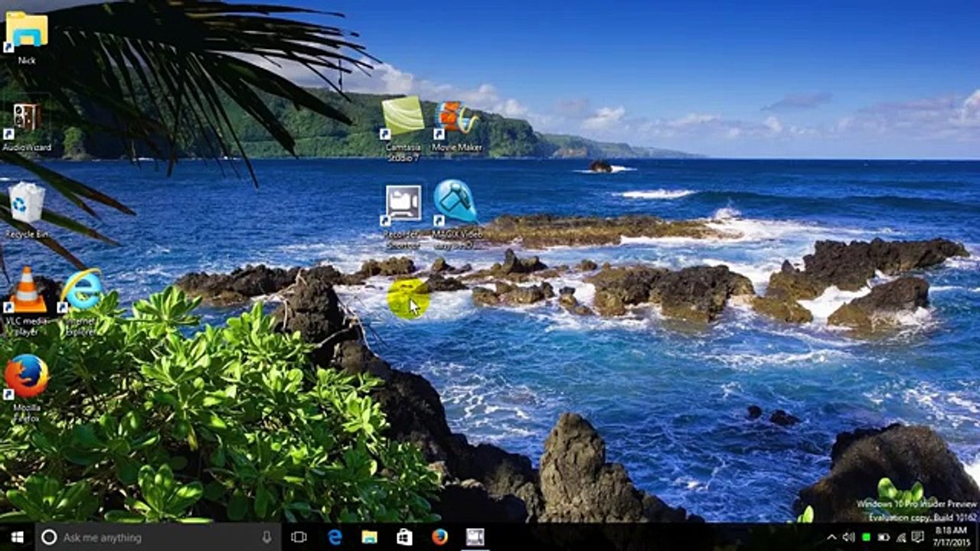Launch Microsoft Edge from the taskbar

coord(335,536)
